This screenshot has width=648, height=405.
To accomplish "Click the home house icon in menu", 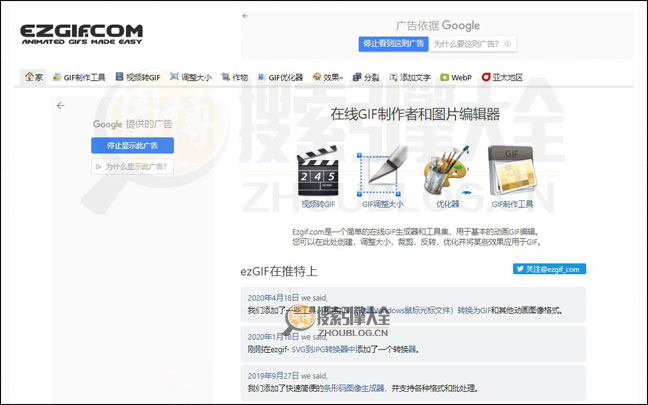I will click(29, 76).
